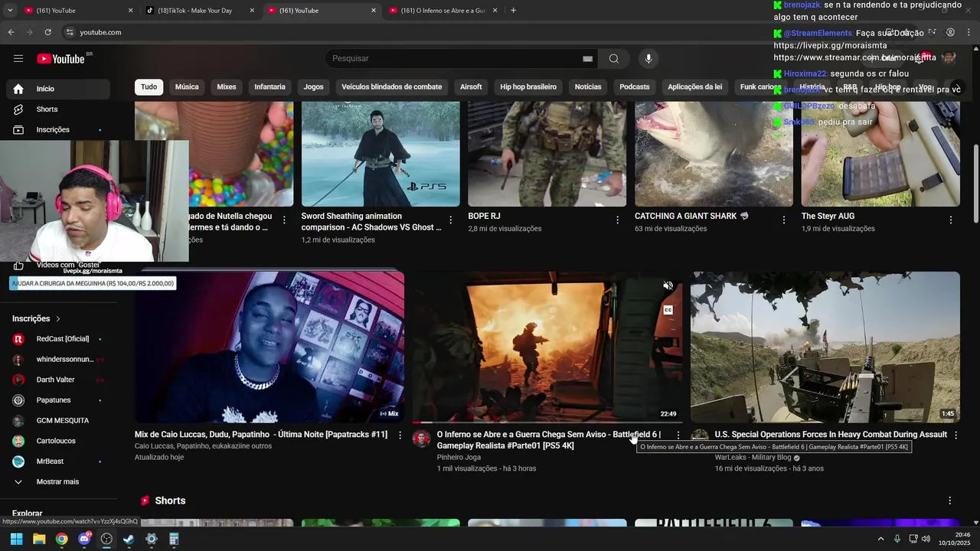Open the BOPE RJ video thumbnail

[547, 154]
